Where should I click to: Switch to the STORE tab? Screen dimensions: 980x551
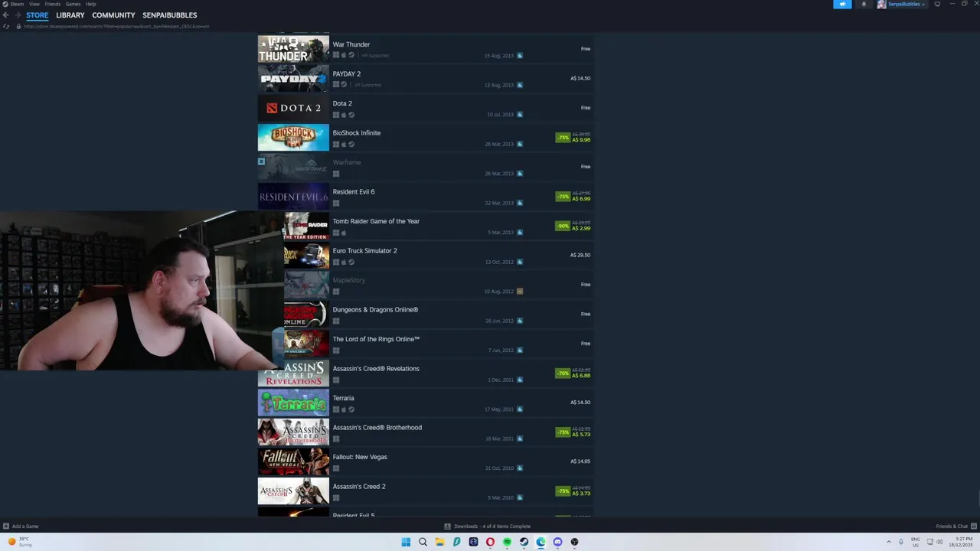point(37,15)
